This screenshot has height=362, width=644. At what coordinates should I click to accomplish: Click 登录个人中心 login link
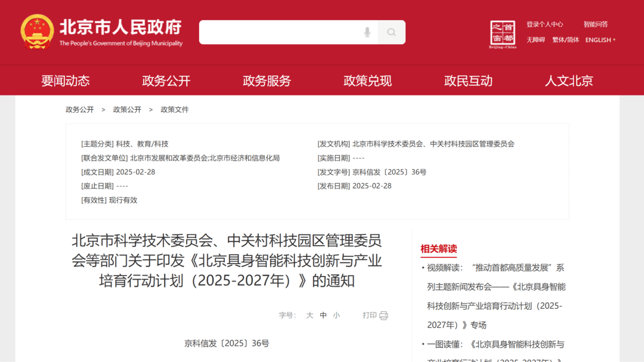tap(544, 24)
